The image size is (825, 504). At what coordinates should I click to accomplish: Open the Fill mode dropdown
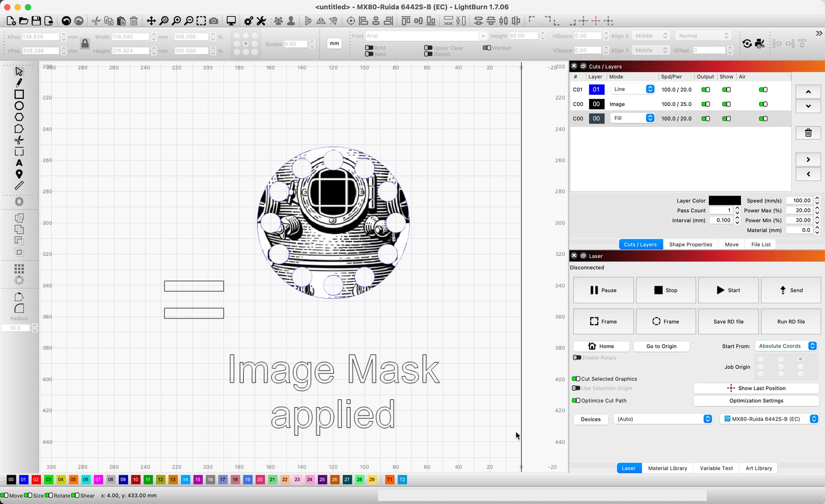(632, 118)
